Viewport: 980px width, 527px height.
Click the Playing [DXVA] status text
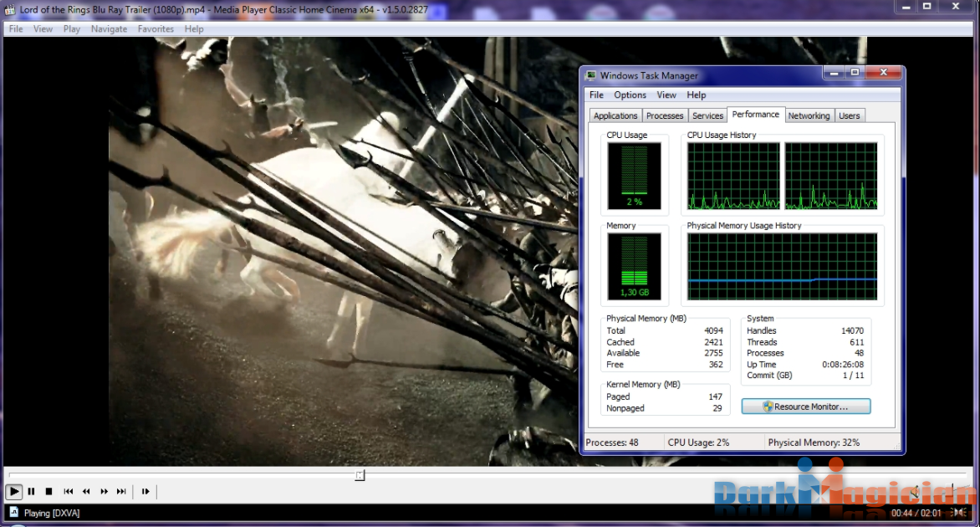(52, 513)
